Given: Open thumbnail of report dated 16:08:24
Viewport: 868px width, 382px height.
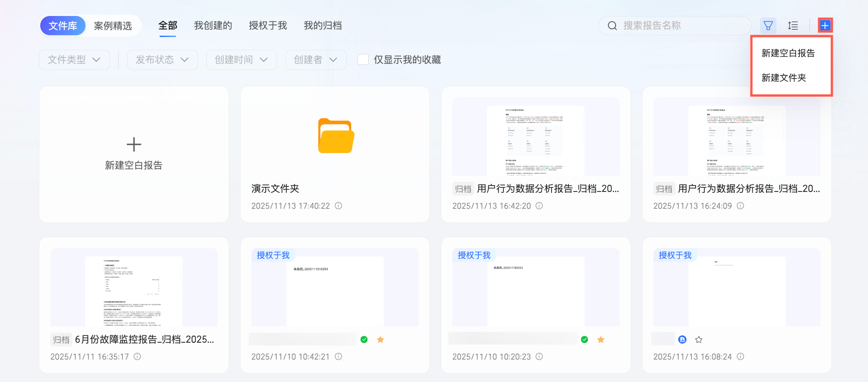Looking at the screenshot, I should click(737, 287).
